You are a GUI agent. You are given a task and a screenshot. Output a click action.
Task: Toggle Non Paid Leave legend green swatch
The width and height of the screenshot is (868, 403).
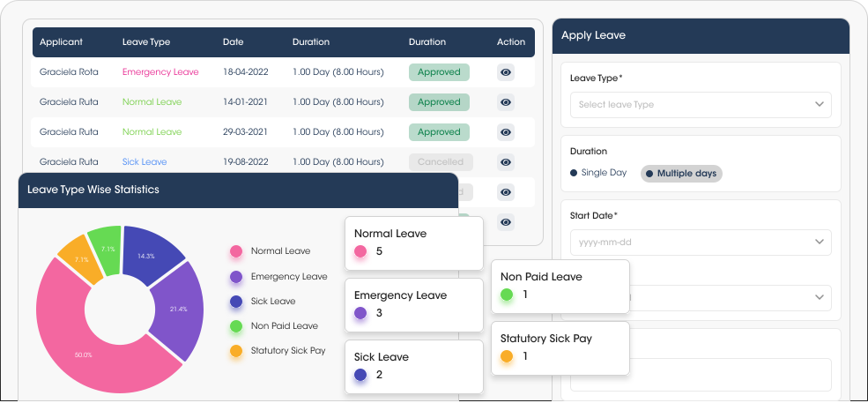(236, 326)
